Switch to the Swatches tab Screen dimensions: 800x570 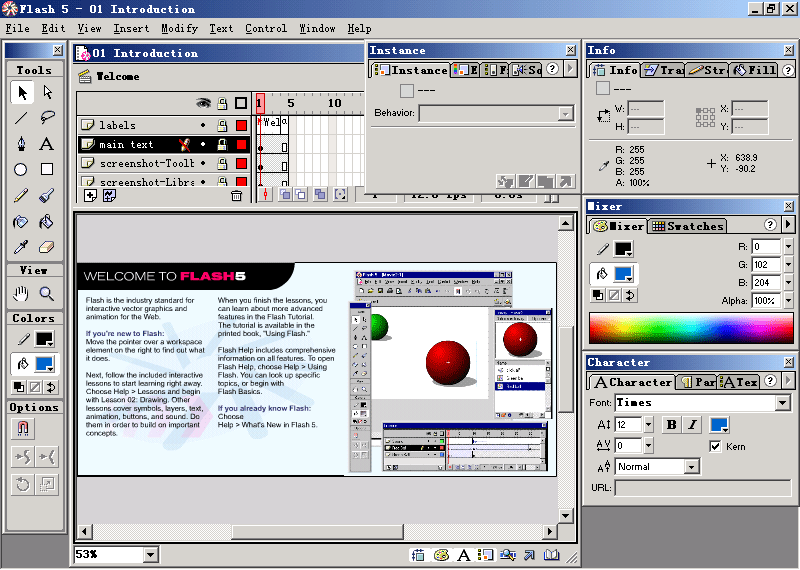click(x=688, y=226)
